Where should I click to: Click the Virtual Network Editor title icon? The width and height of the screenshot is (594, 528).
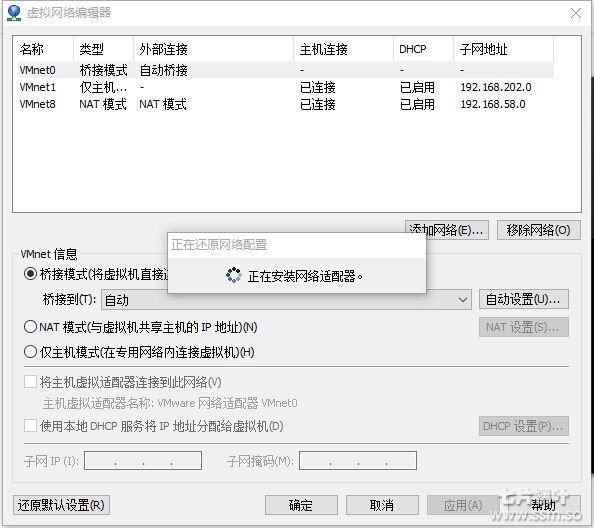click(14, 13)
